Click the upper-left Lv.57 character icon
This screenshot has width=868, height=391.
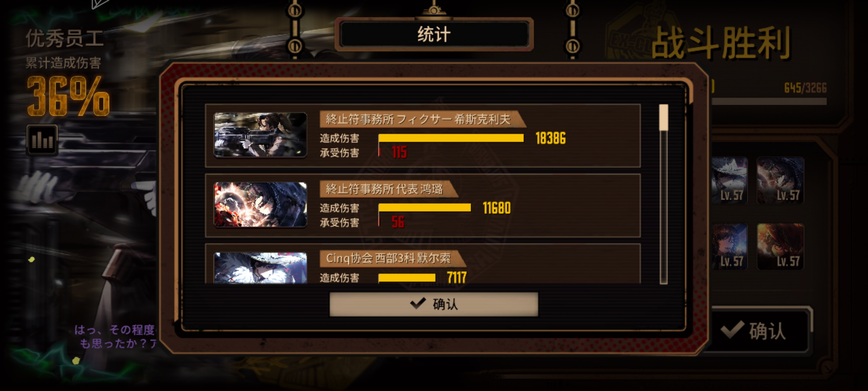(729, 180)
